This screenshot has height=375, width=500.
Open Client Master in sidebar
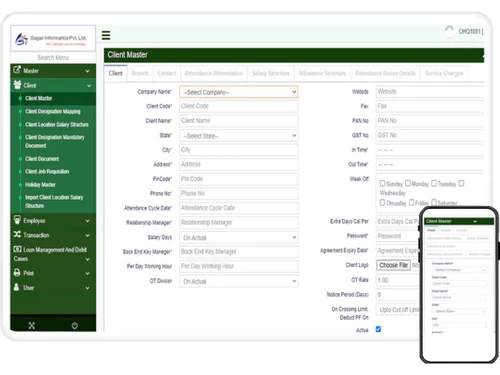[x=39, y=98]
